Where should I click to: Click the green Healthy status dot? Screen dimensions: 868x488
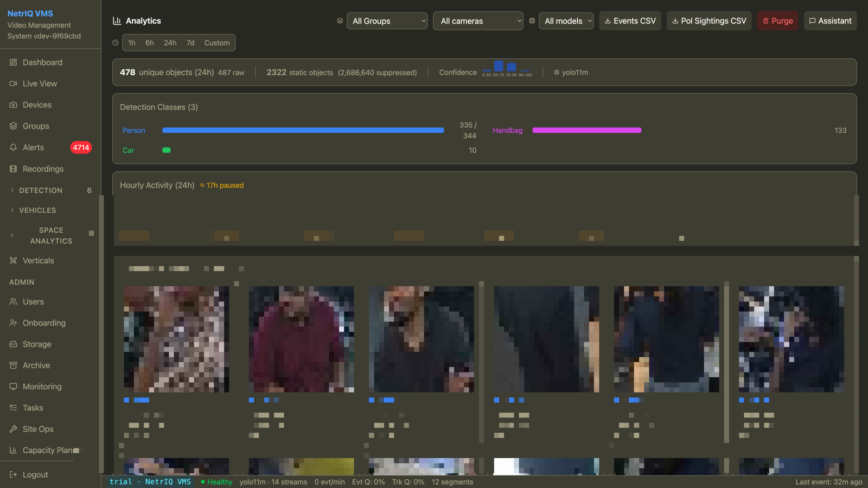[203, 481]
